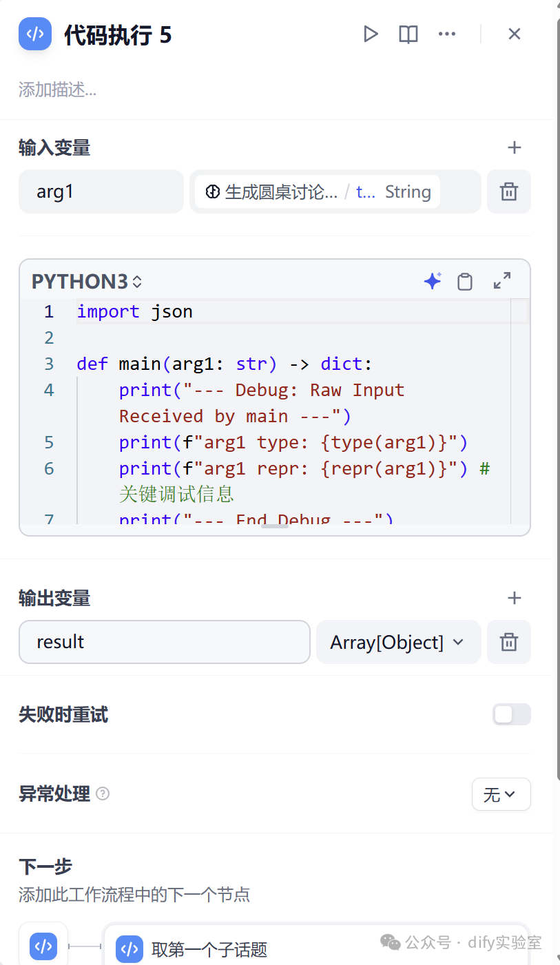Open the three-dot more options menu
Screen dimensions: 560x965
(447, 34)
